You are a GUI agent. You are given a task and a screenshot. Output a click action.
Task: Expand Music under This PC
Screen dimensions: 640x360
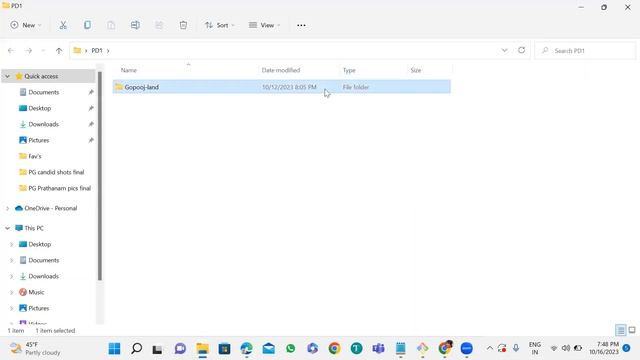pyautogui.click(x=11, y=292)
